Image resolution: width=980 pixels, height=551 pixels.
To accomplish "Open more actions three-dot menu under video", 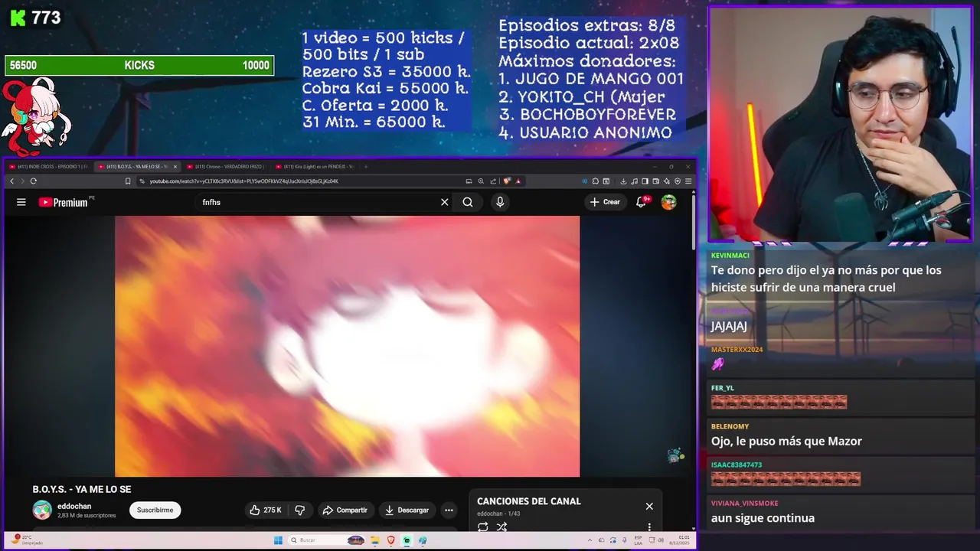I will point(449,510).
